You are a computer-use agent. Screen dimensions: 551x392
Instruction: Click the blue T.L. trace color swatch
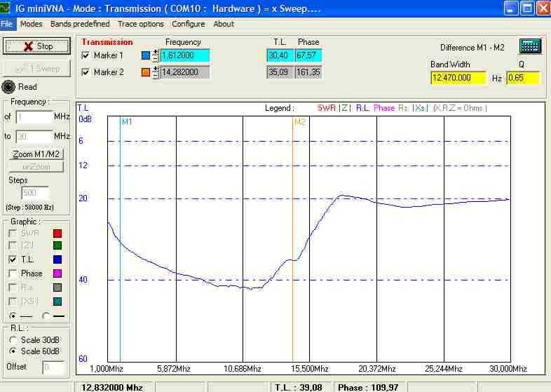coord(57,260)
